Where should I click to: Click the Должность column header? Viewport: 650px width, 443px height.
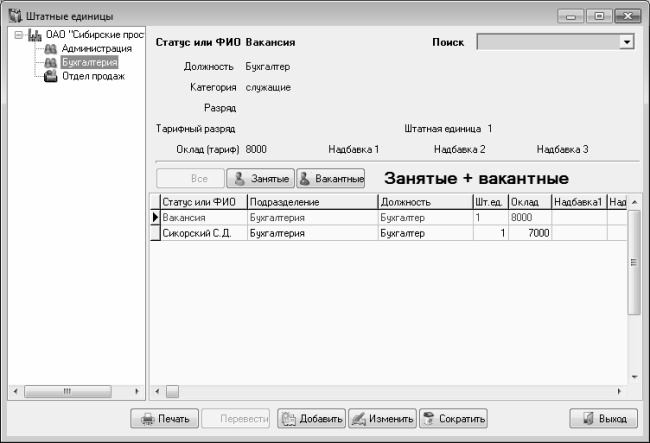[424, 202]
